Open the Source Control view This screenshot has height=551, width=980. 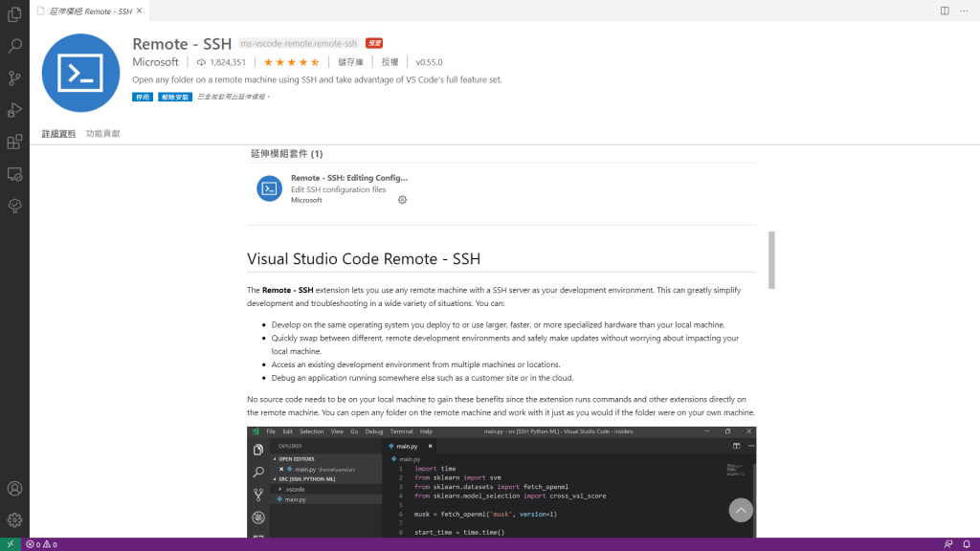point(14,77)
